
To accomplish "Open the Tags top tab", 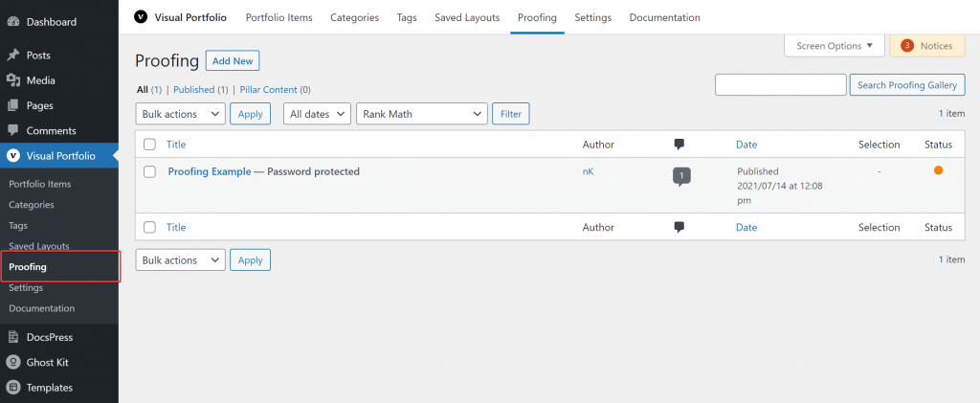I will [407, 17].
